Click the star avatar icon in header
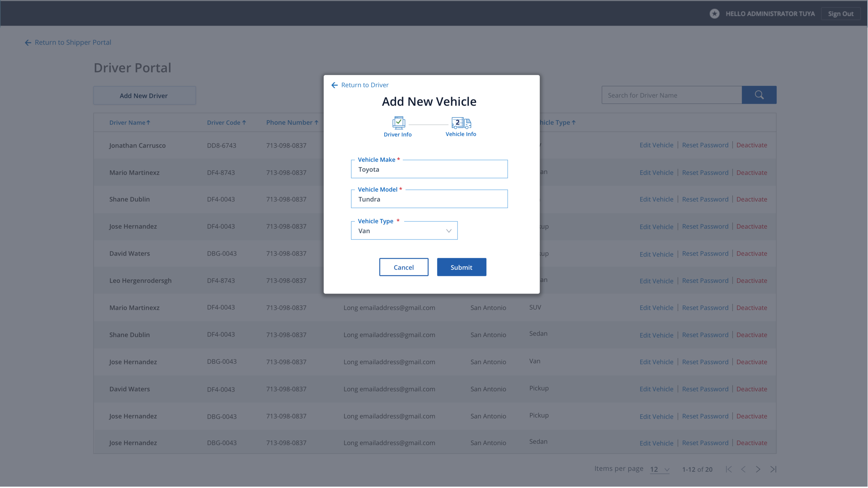 click(x=715, y=14)
